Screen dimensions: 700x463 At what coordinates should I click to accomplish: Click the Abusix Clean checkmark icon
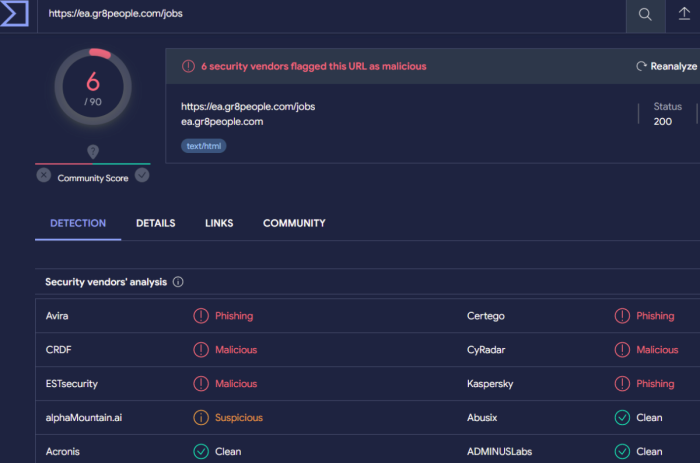click(622, 418)
